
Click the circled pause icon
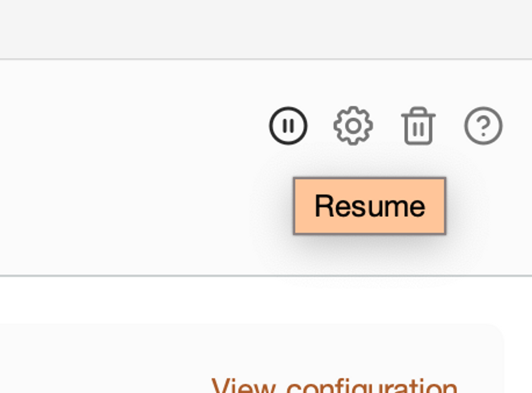click(288, 126)
